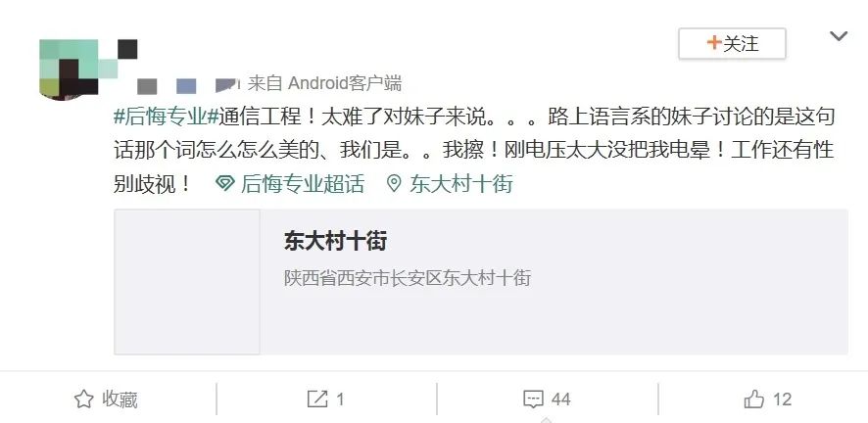This screenshot has height=423, width=868.
Task: Open the #后悔专业# hashtag link
Action: [x=167, y=117]
